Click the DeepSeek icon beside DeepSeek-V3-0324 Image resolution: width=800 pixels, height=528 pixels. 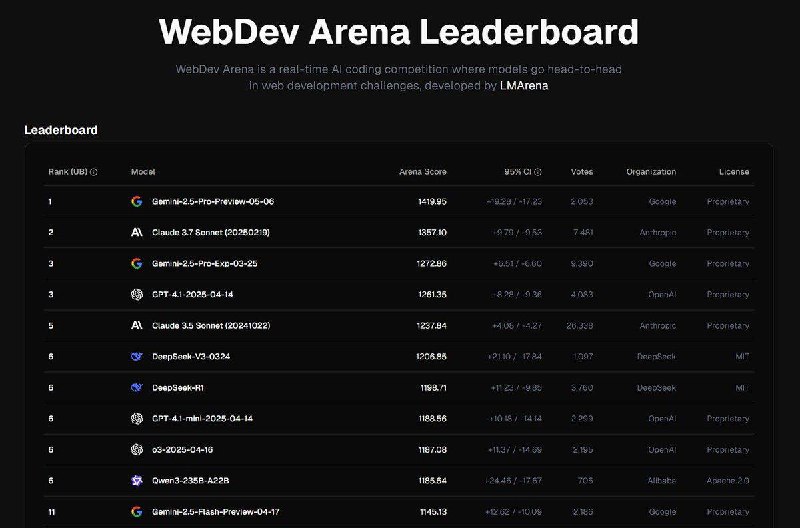pos(137,356)
